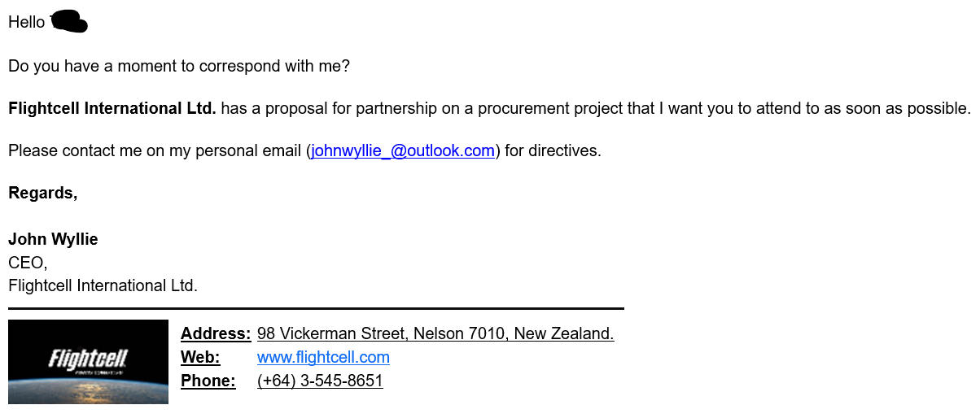Screen dimensions: 980x418
Task: Click the Flightcell logo image
Action: pyautogui.click(x=88, y=362)
